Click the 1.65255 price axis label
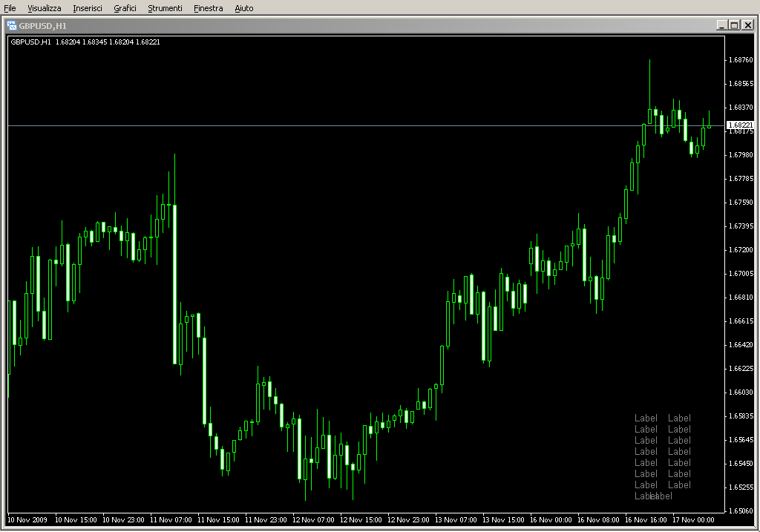760x532 pixels. click(x=741, y=487)
